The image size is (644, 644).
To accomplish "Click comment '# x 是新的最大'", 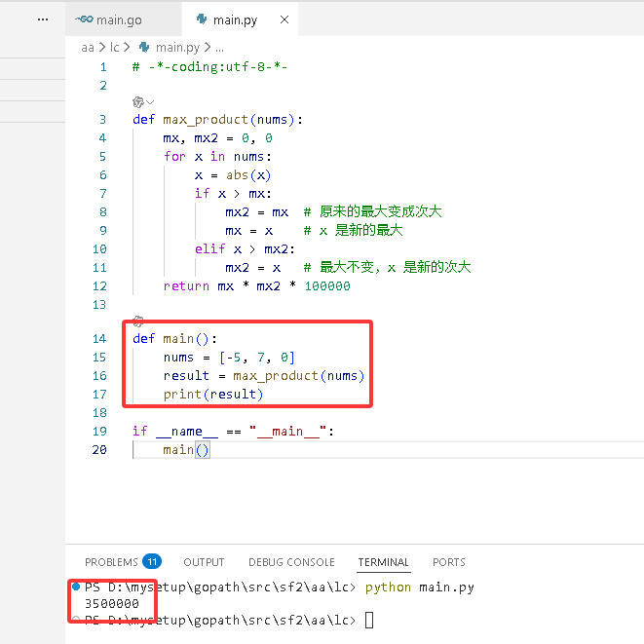I will click(x=353, y=230).
